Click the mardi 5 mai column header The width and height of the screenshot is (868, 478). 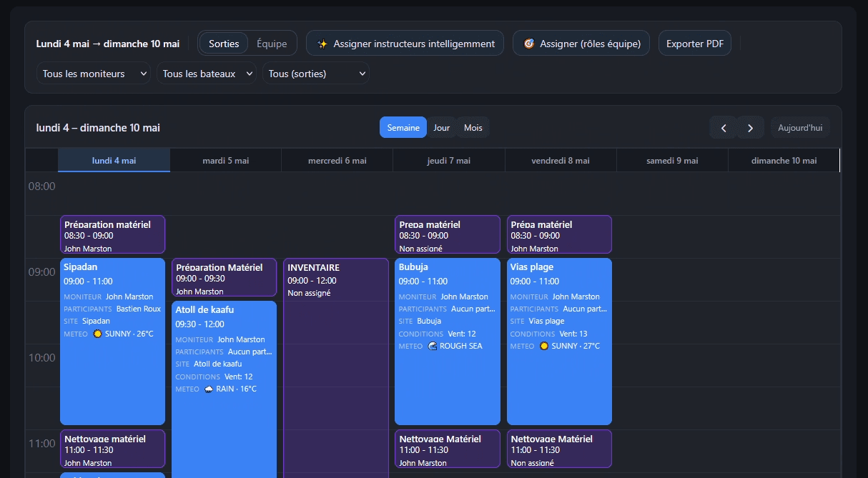click(226, 161)
